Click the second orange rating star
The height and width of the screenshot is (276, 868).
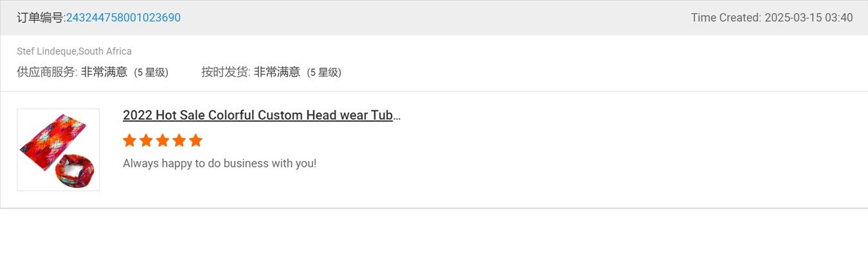click(146, 141)
